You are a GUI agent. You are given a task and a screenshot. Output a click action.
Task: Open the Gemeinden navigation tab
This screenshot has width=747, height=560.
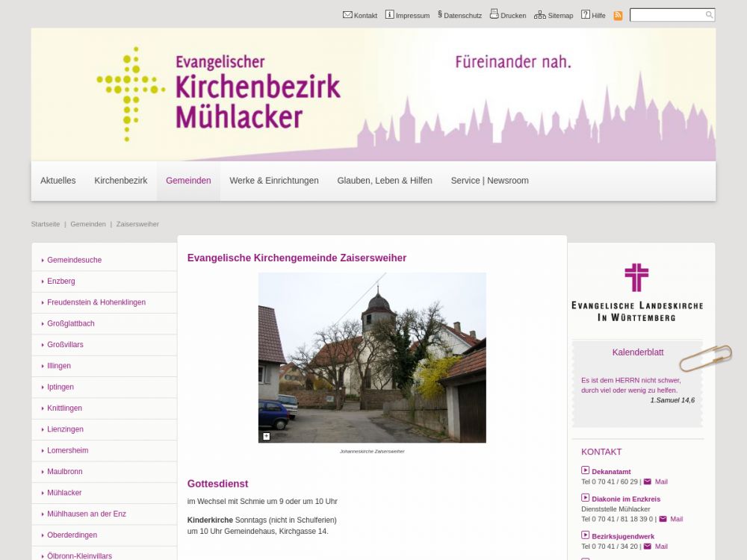188,181
